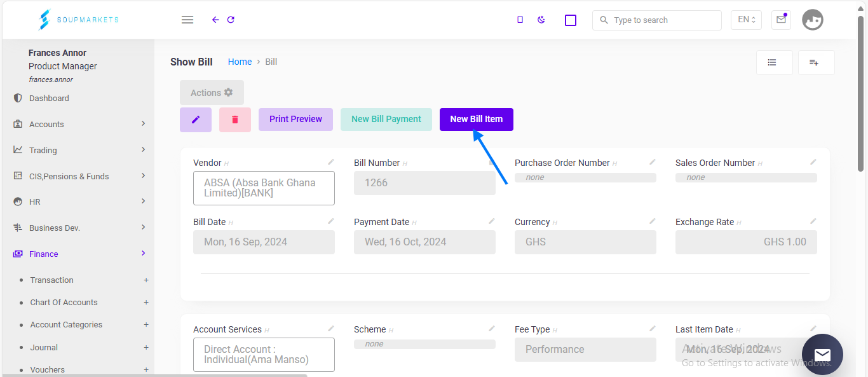Open Dashboard in the sidebar
This screenshot has height=377, width=868.
point(49,98)
